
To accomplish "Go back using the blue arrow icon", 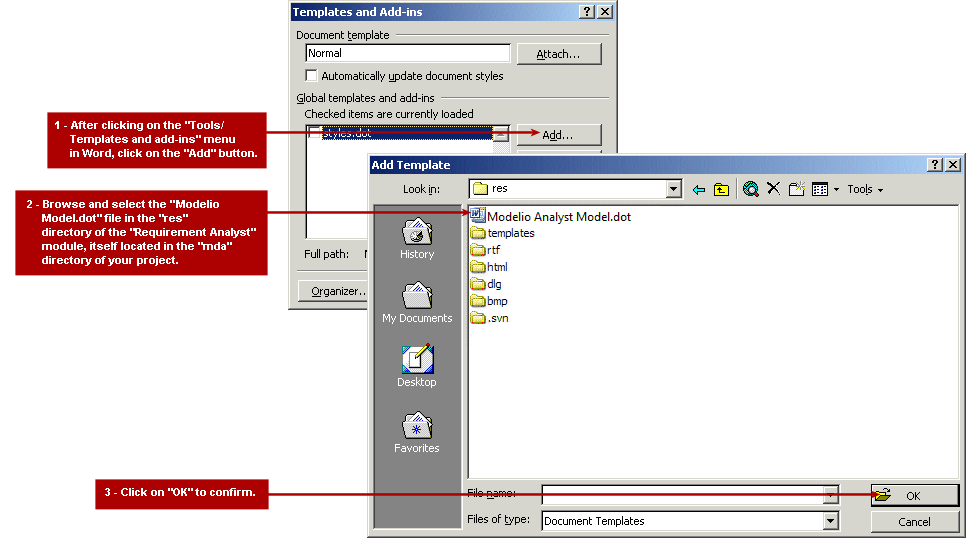I will click(x=699, y=190).
